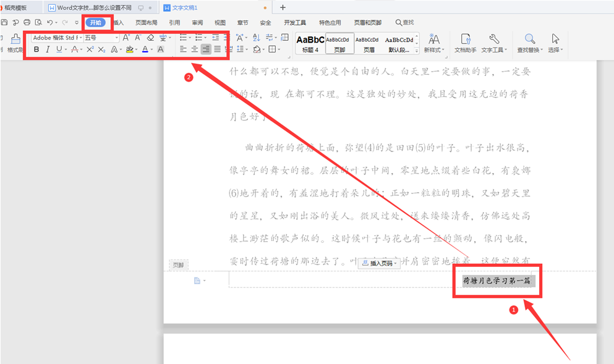Open the Review (审阅) tab
The image size is (614, 364).
tap(197, 22)
